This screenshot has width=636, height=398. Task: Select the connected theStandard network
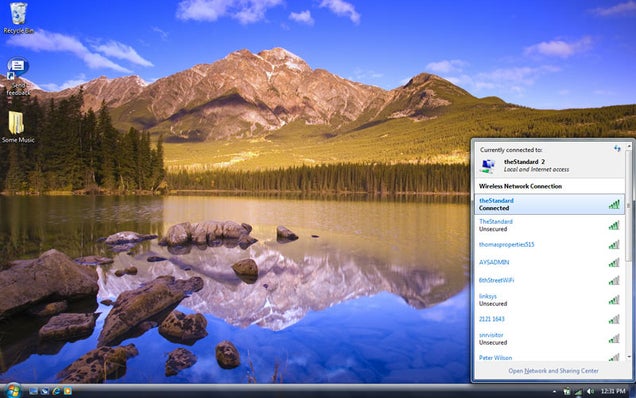(550, 204)
